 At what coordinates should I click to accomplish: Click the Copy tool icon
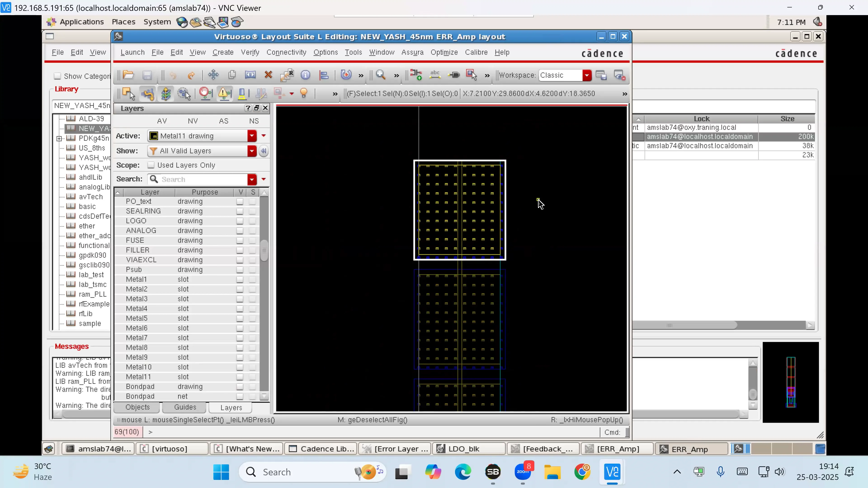(232, 75)
